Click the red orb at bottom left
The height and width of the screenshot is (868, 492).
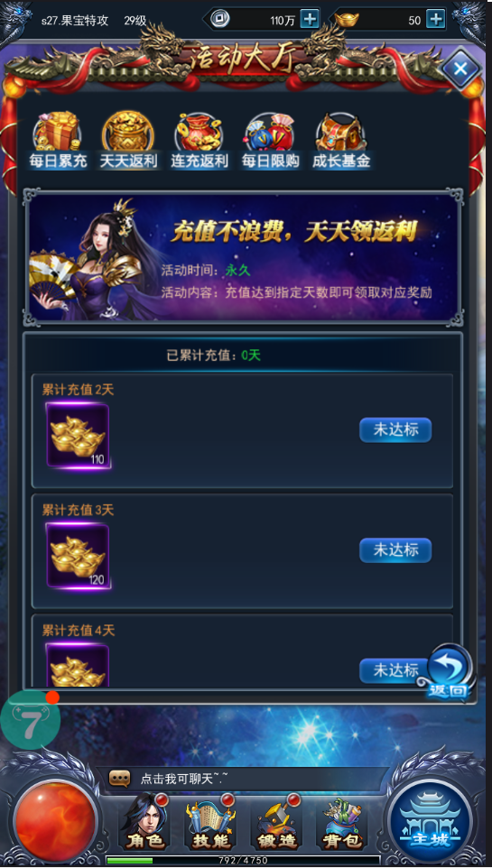55,821
